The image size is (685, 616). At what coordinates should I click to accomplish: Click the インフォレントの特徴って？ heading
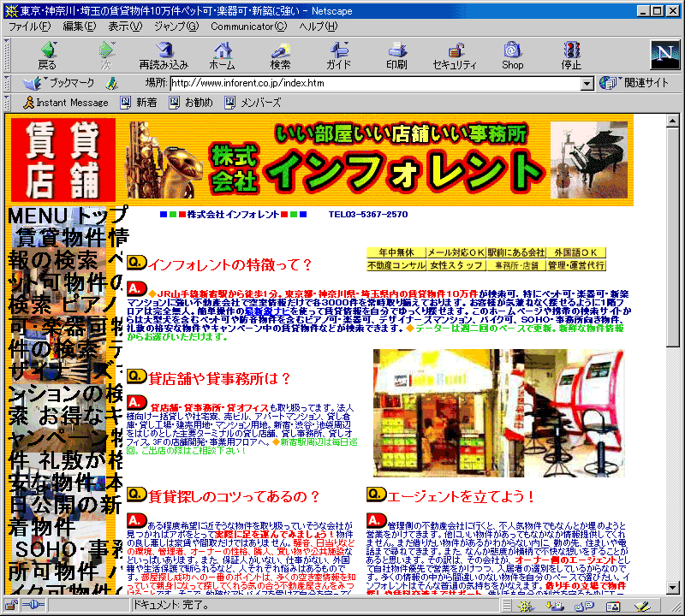(230, 264)
